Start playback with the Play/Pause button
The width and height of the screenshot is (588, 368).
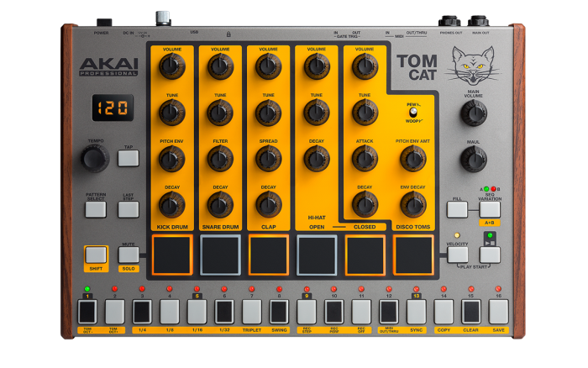(490, 255)
